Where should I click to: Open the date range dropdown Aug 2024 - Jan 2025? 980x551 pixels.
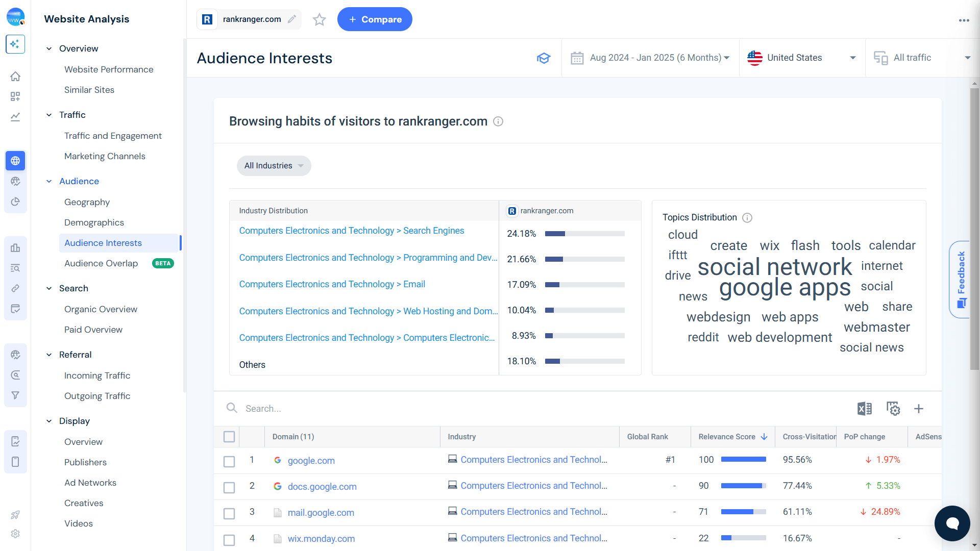tap(650, 58)
